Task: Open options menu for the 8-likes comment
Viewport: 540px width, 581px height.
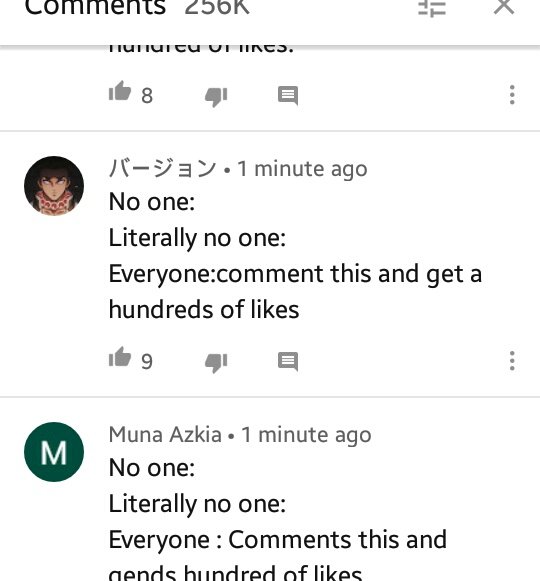Action: point(512,95)
